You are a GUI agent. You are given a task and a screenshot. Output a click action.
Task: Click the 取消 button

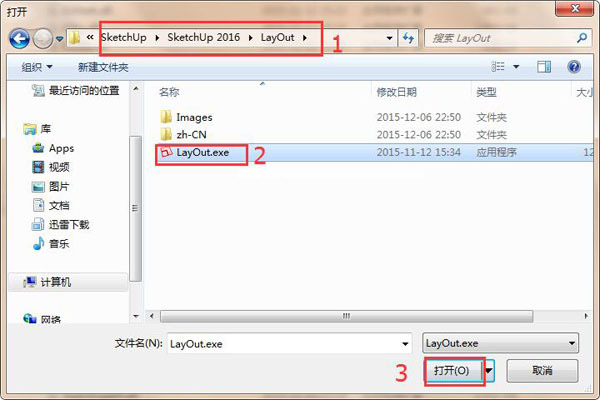pyautogui.click(x=542, y=371)
